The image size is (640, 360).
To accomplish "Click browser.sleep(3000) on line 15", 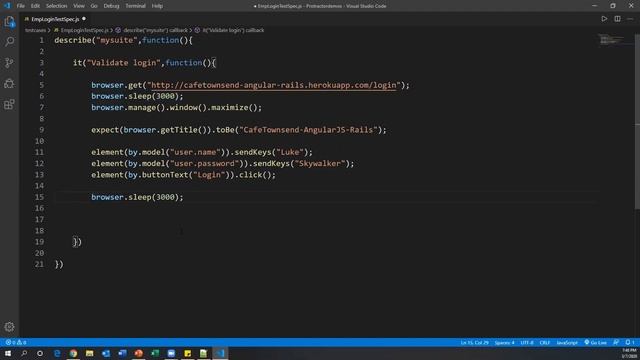I will [x=137, y=197].
